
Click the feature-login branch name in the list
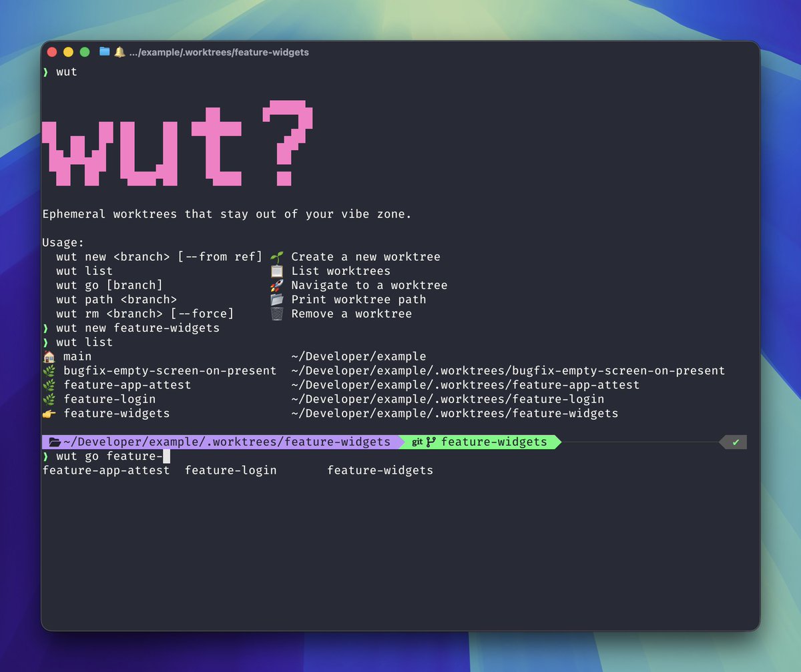pos(109,399)
